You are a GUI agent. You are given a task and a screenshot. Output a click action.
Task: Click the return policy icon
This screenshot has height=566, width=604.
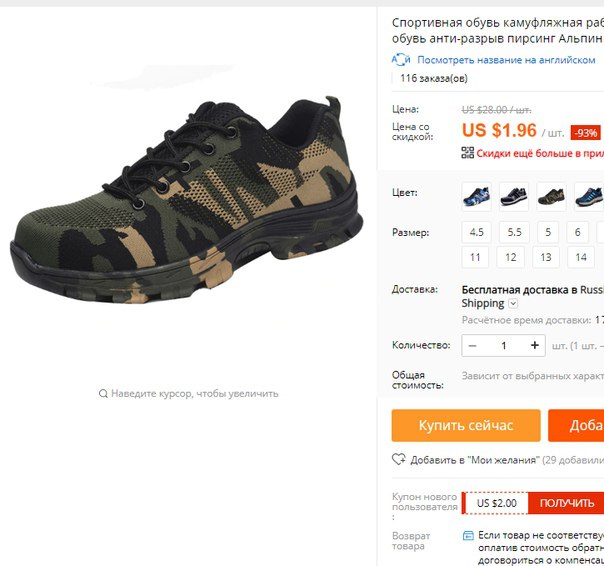pyautogui.click(x=468, y=535)
